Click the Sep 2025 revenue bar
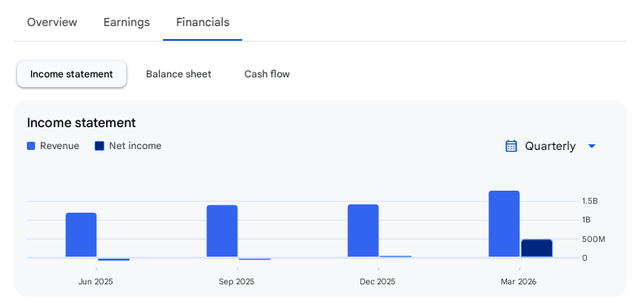Image resolution: width=644 pixels, height=308 pixels. coord(222,231)
